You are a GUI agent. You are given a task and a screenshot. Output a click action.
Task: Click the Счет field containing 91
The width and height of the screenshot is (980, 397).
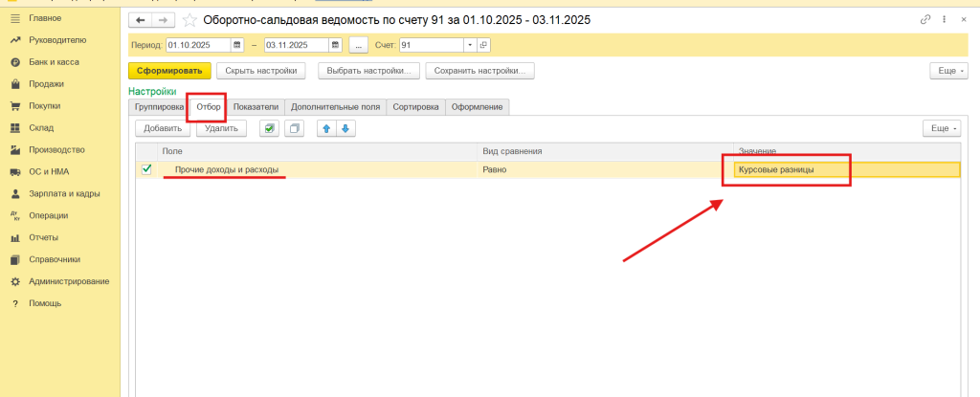point(432,45)
